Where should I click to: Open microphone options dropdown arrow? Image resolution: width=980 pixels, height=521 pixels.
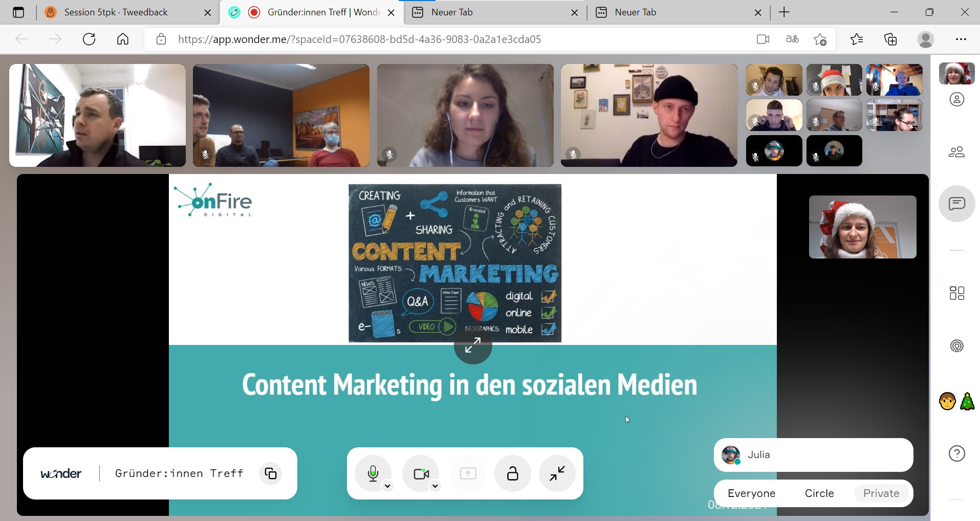tap(388, 486)
